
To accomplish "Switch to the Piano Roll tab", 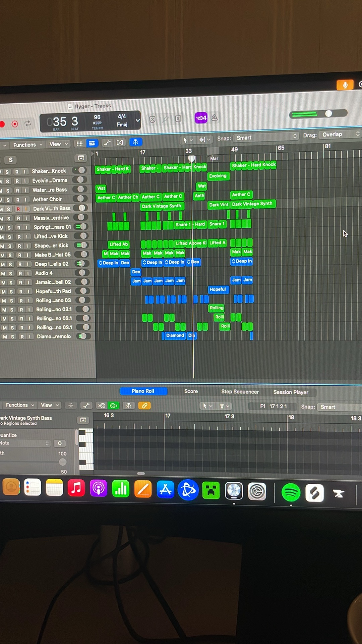I will (x=143, y=391).
